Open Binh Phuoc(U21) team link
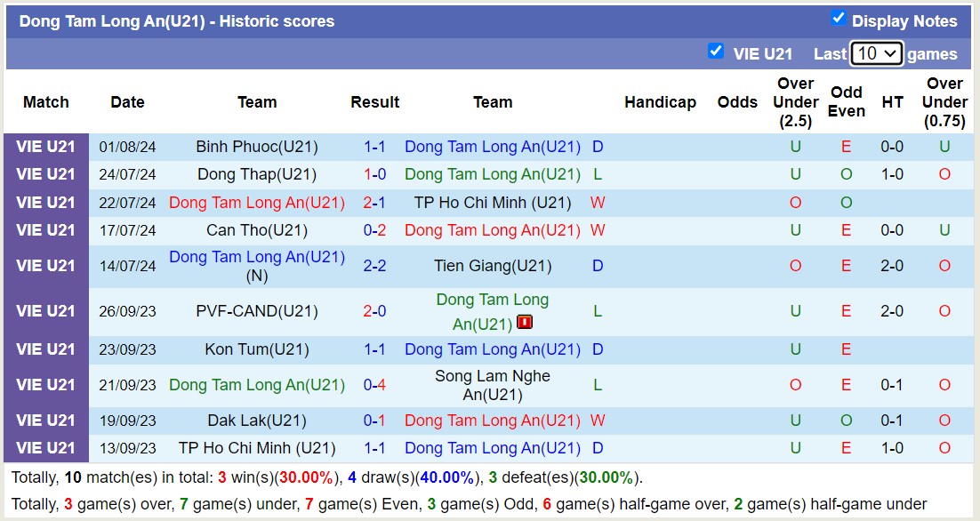The width and height of the screenshot is (980, 521). click(x=257, y=147)
